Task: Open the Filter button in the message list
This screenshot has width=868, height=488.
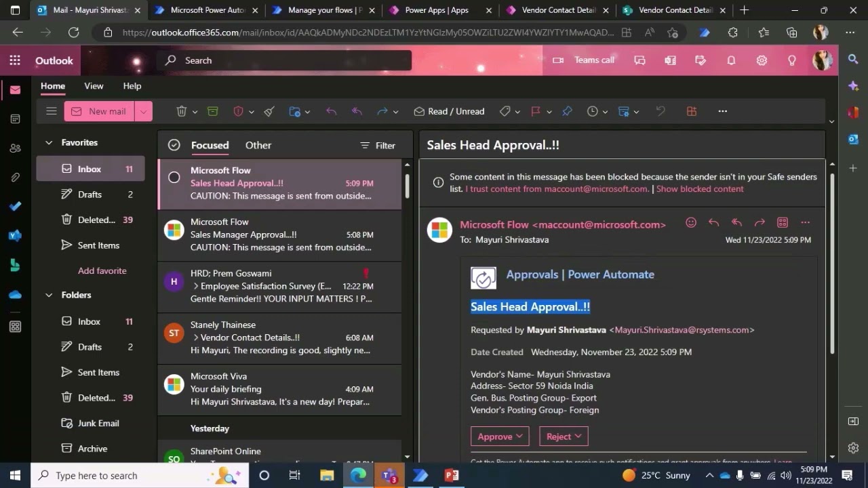Action: click(378, 145)
